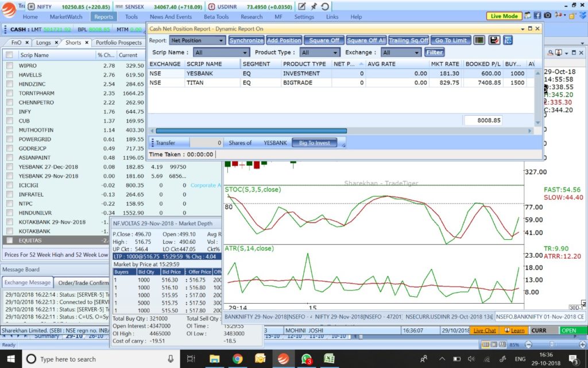This screenshot has width=588, height=368.
Task: Click the single-pane view icon beside 85% zoom
Action: click(494, 344)
